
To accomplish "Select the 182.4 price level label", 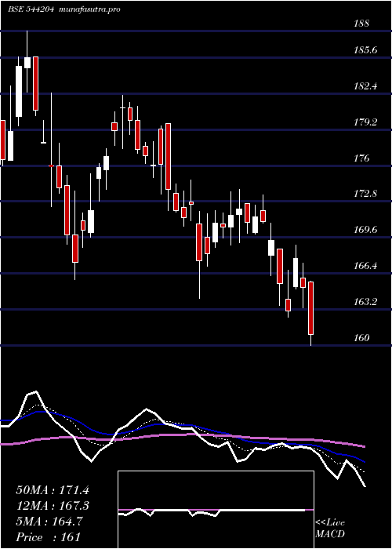I will [x=365, y=86].
